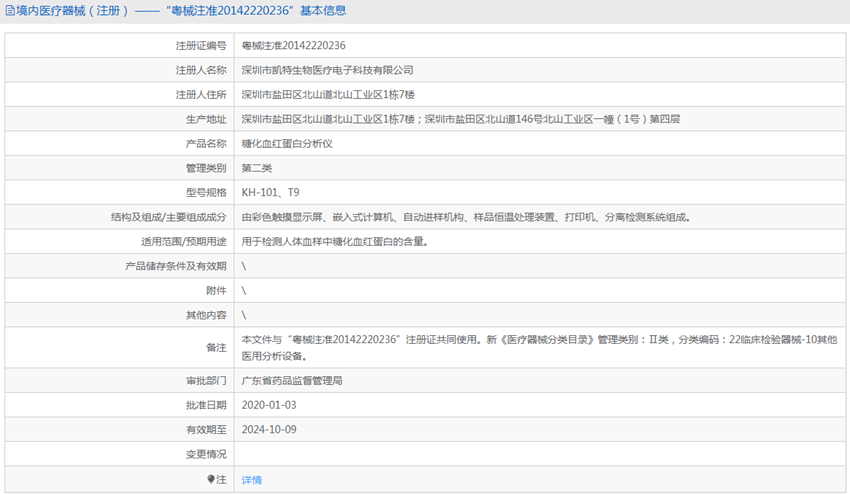The image size is (850, 495).
Task: Select the composition text starting 由彩色触摸显示屏
Action: pos(466,217)
